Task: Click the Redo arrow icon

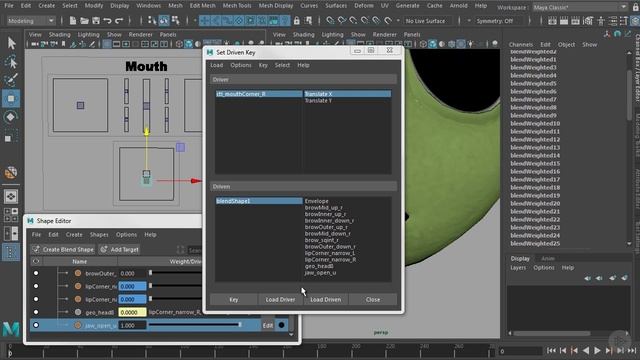Action: click(x=119, y=20)
